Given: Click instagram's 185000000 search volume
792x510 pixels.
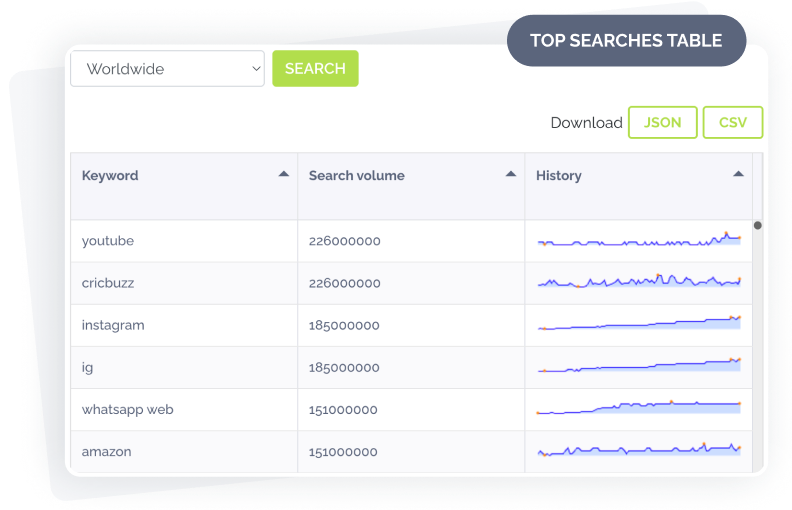Looking at the screenshot, I should (x=344, y=326).
